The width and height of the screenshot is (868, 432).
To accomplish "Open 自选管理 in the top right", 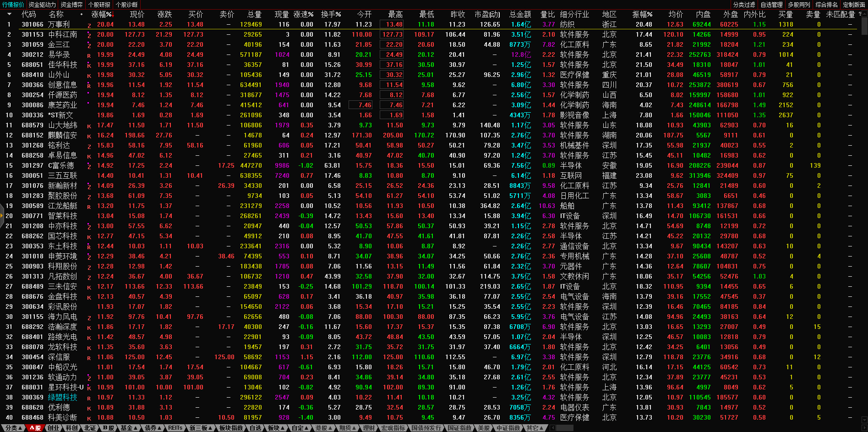I will [x=771, y=5].
